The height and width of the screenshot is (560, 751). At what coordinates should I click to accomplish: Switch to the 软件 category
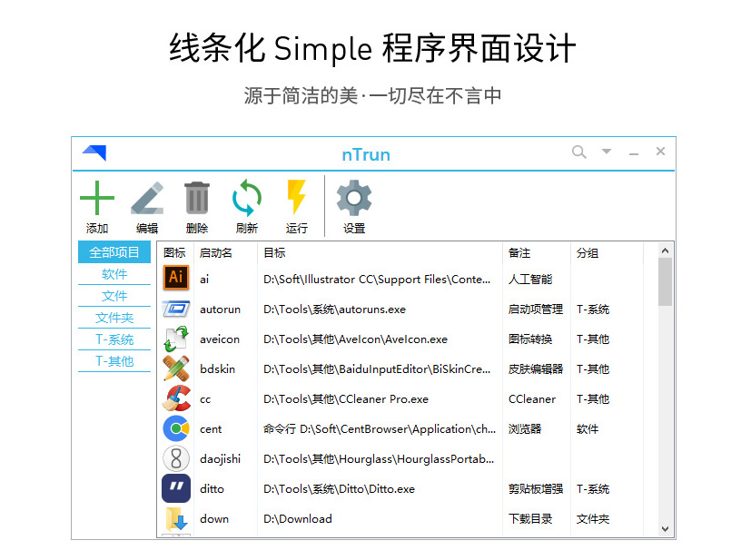tap(114, 274)
